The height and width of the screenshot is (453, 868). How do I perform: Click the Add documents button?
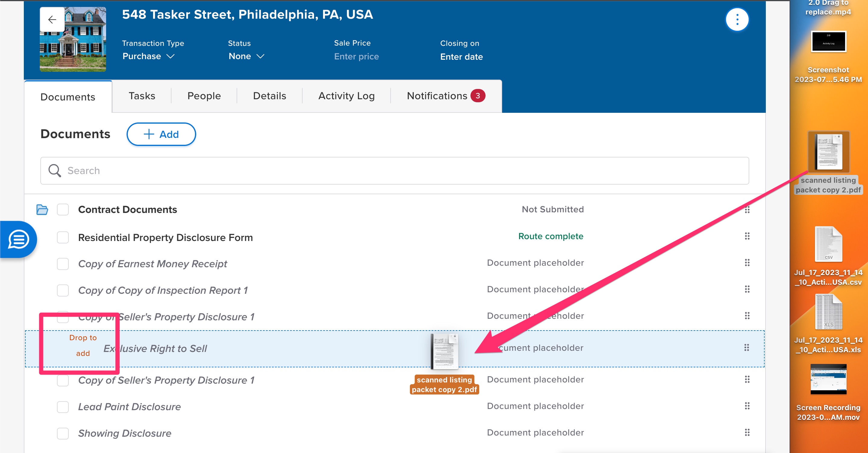161,134
